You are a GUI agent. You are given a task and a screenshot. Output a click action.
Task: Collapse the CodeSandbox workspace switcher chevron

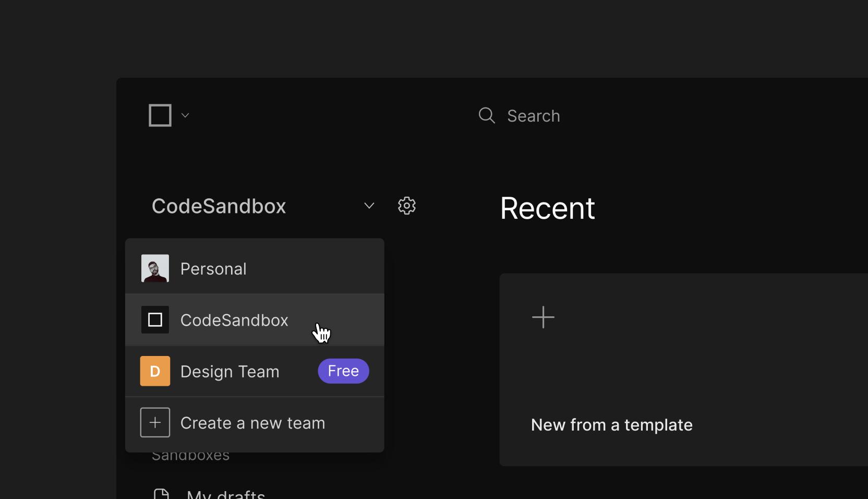pos(369,206)
